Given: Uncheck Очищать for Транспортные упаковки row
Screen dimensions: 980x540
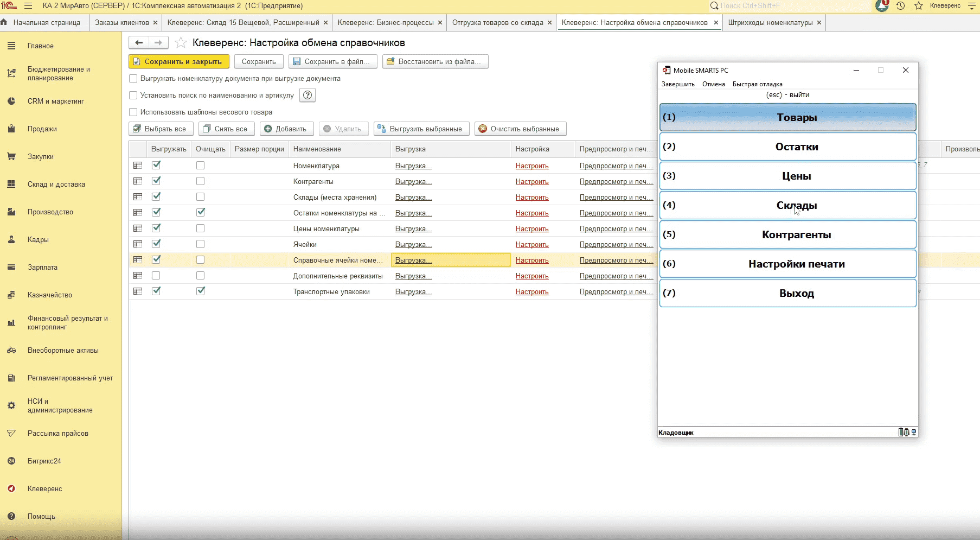Looking at the screenshot, I should [x=201, y=291].
